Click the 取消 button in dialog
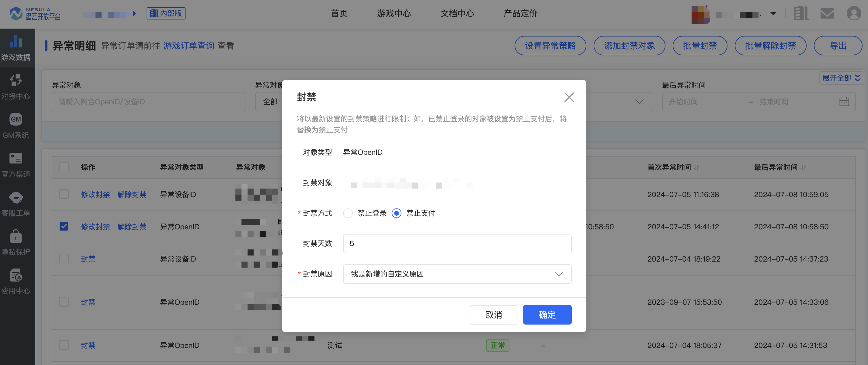The height and width of the screenshot is (365, 868). pyautogui.click(x=494, y=315)
